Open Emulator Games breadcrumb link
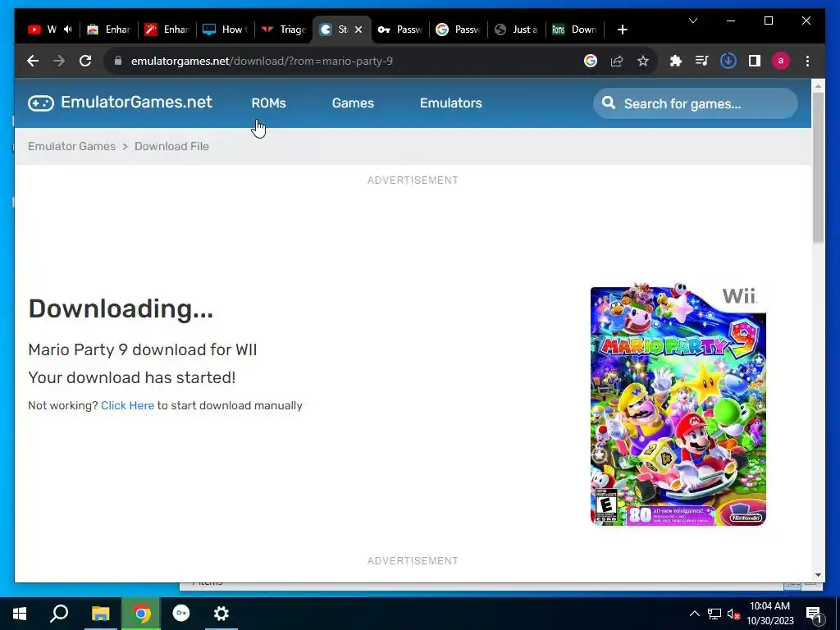 71,146
